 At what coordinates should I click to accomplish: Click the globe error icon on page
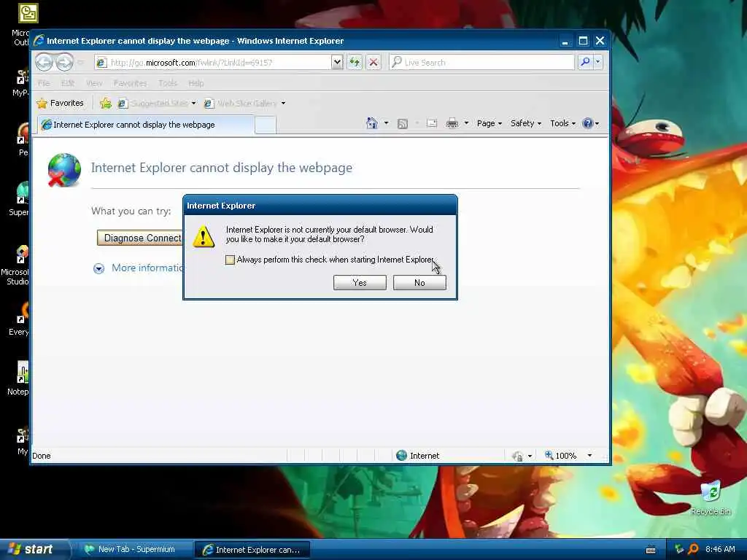click(64, 170)
